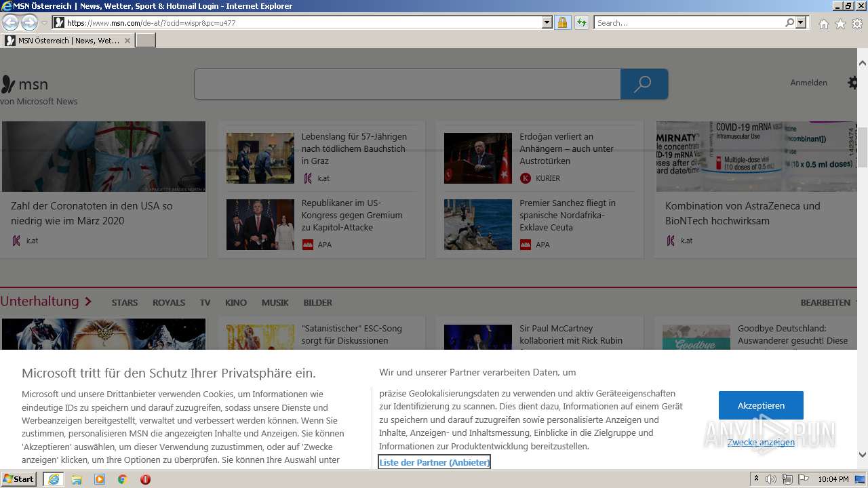Image resolution: width=868 pixels, height=488 pixels.
Task: Click the Internet Explorer back arrow button
Action: [10, 22]
